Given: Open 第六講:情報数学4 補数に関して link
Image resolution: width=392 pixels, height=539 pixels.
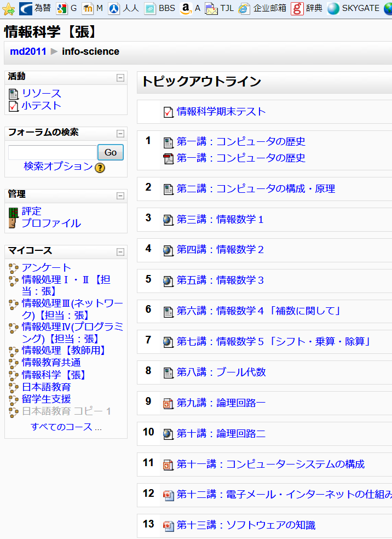Looking at the screenshot, I should [x=259, y=311].
